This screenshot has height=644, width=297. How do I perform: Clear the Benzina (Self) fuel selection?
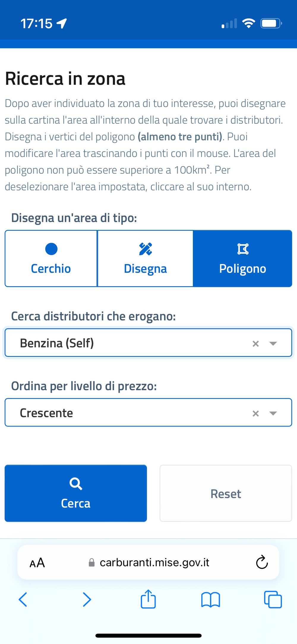[x=255, y=344]
